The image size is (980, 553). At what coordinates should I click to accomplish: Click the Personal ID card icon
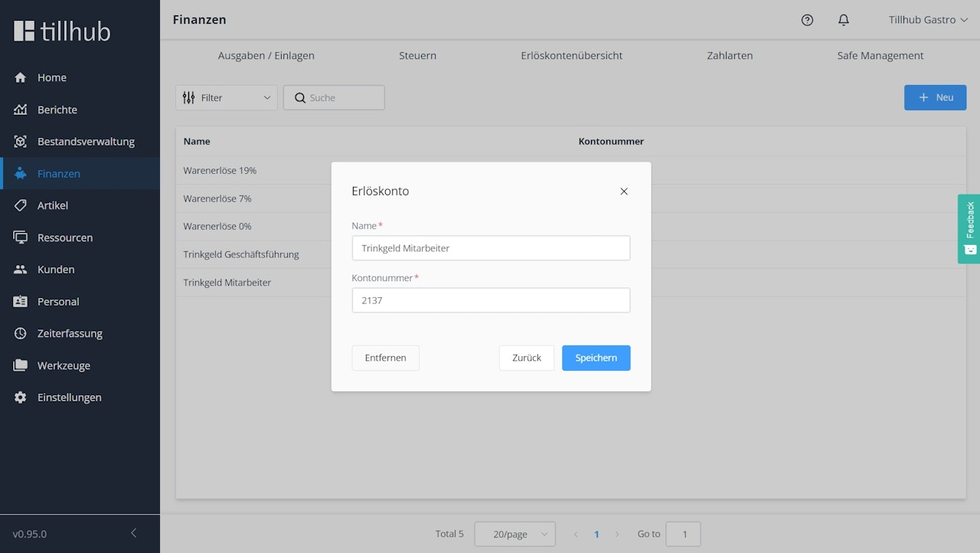coord(21,302)
